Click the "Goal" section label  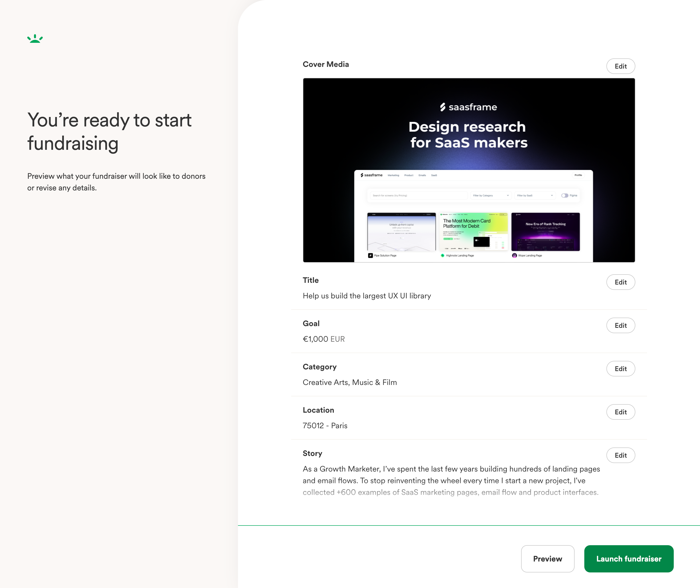[x=311, y=323]
